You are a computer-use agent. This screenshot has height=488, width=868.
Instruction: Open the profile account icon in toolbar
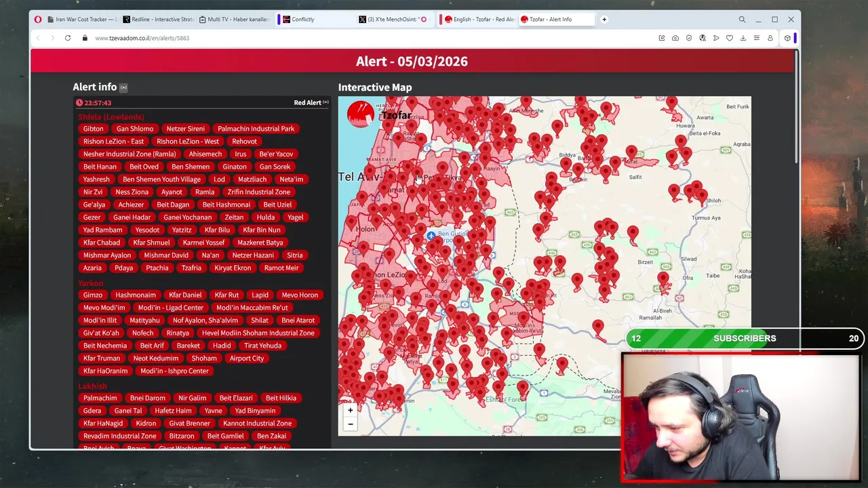770,38
